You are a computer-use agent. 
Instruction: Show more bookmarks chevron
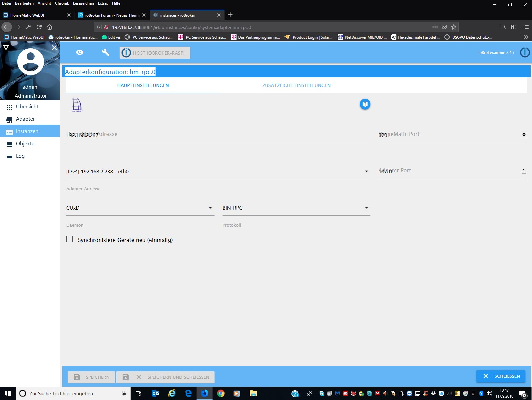click(x=526, y=37)
